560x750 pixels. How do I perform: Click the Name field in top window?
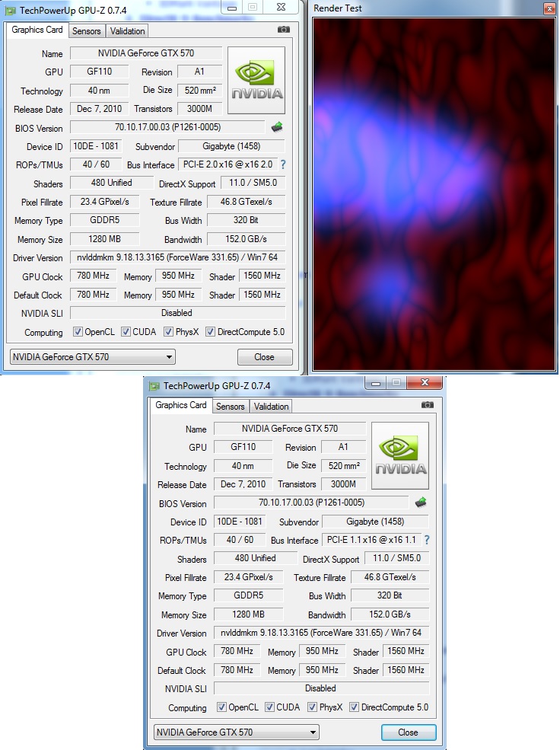[x=146, y=53]
